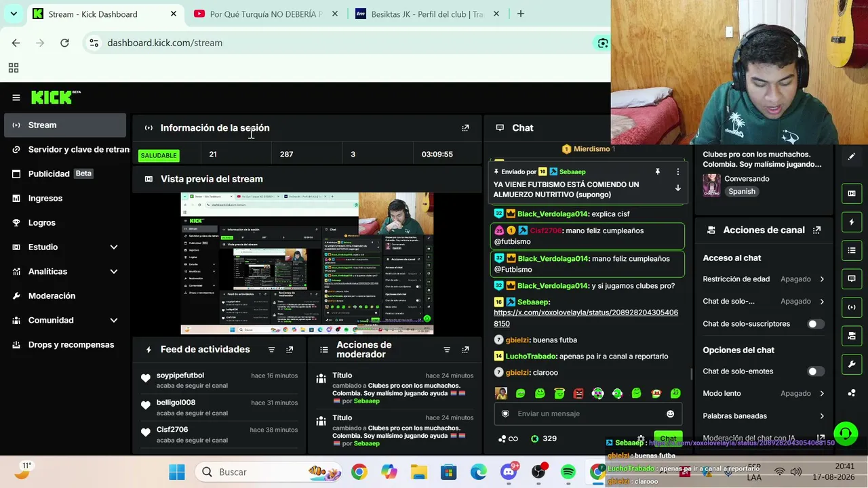
Task: Pop out the Información de la sesión panel
Action: 465,128
